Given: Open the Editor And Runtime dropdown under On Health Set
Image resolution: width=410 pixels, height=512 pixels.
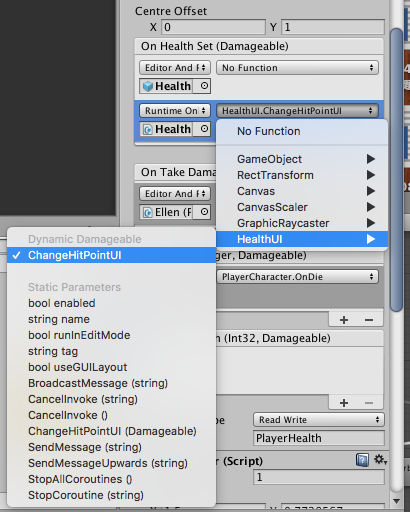Looking at the screenshot, I should pos(175,68).
